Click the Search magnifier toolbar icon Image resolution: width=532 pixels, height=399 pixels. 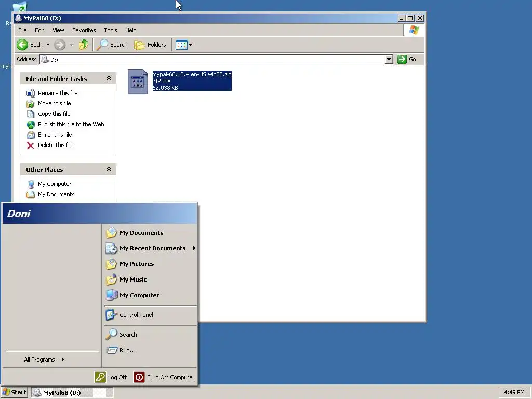pyautogui.click(x=102, y=45)
